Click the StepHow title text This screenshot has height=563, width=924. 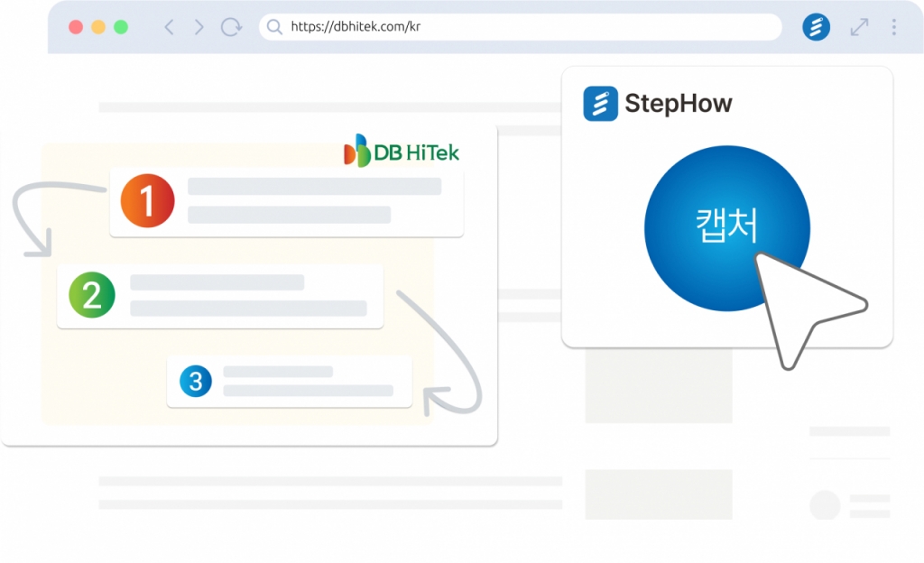point(679,104)
